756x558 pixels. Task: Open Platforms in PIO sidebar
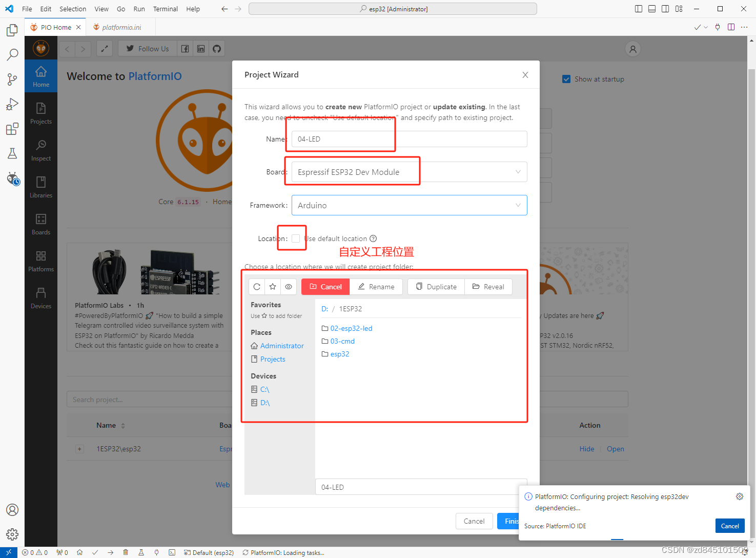tap(41, 261)
